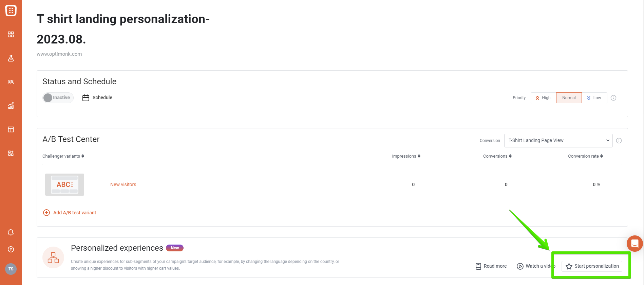Click Add A/B test variant
This screenshot has width=644, height=285.
tap(70, 213)
